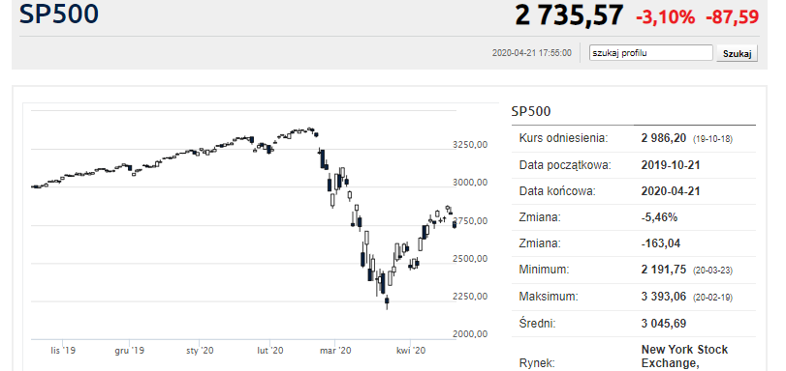Click the 'szukaj profilu' search field
The image size is (786, 371).
click(x=651, y=53)
